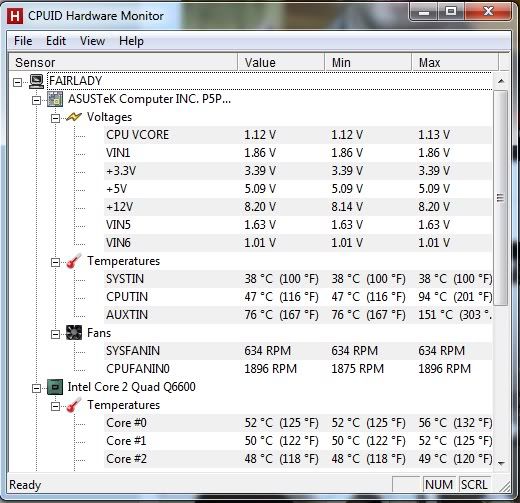520x503 pixels.
Task: Collapse the Voltages group
Action: tap(55, 118)
